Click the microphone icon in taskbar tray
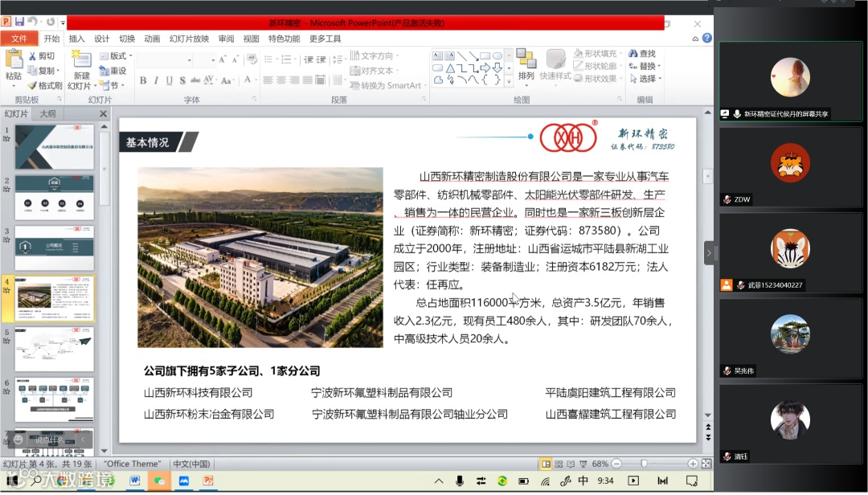The width and height of the screenshot is (868, 495). tap(460, 481)
